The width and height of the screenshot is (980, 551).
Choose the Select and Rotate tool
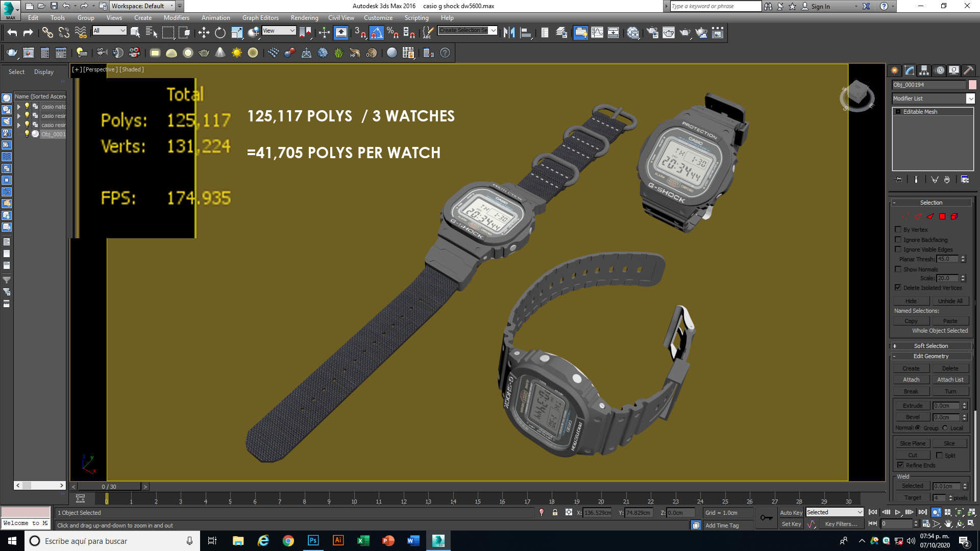(220, 33)
